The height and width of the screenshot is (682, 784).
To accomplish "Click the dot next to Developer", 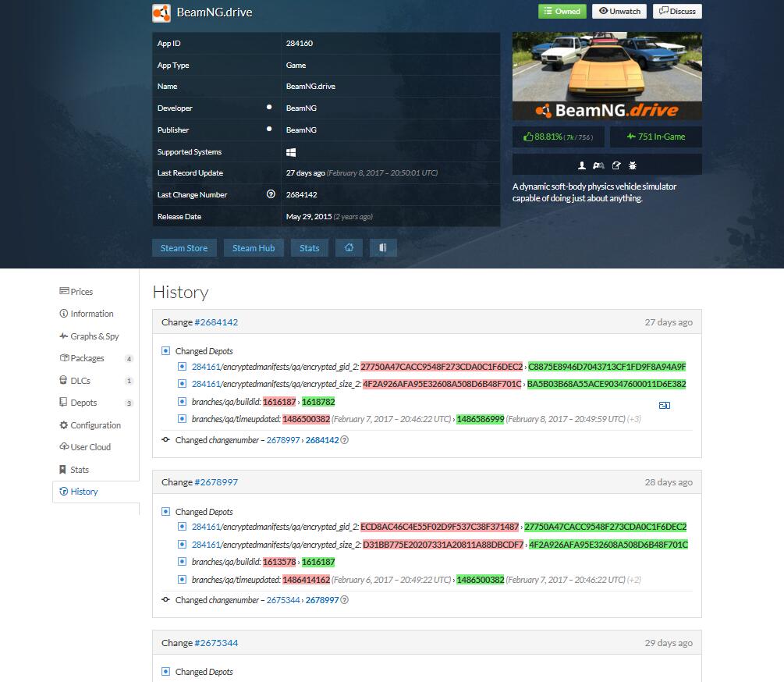I will [x=269, y=107].
